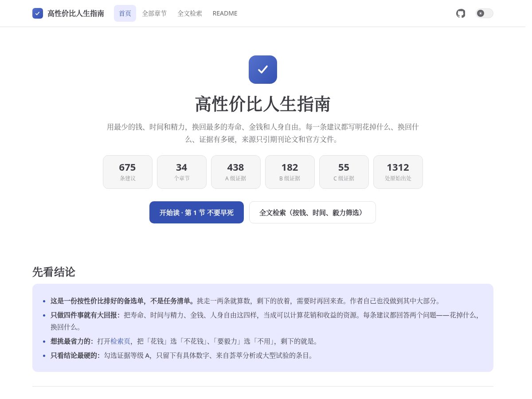This screenshot has height=399, width=532.
Task: Click the large checkmark hero logo
Action: (263, 70)
